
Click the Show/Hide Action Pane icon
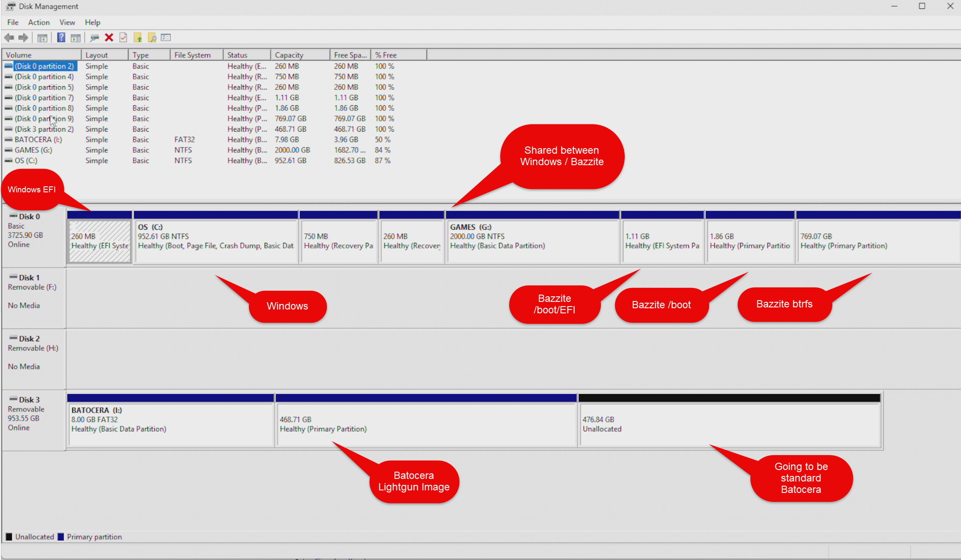point(76,38)
